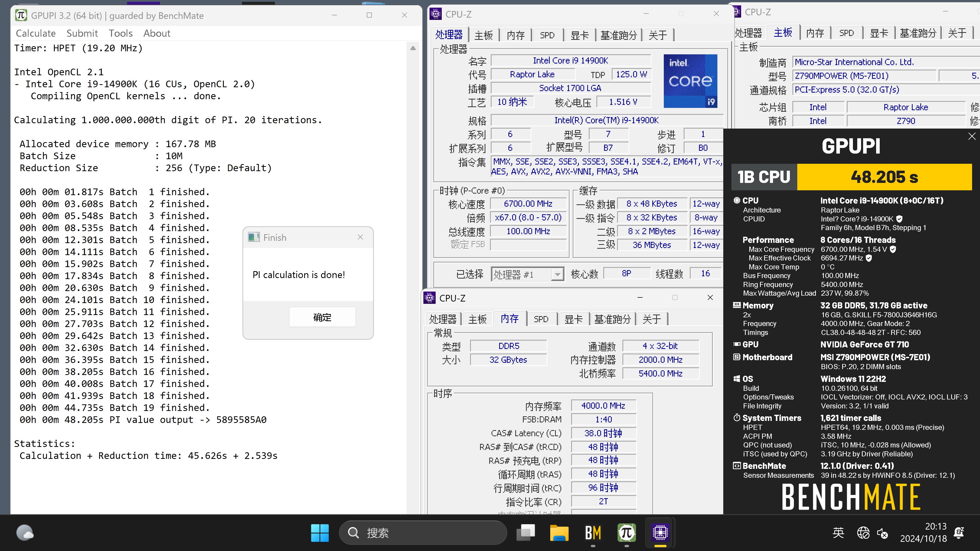Open File Explorer from the taskbar
This screenshot has height=551, width=980.
click(x=559, y=533)
